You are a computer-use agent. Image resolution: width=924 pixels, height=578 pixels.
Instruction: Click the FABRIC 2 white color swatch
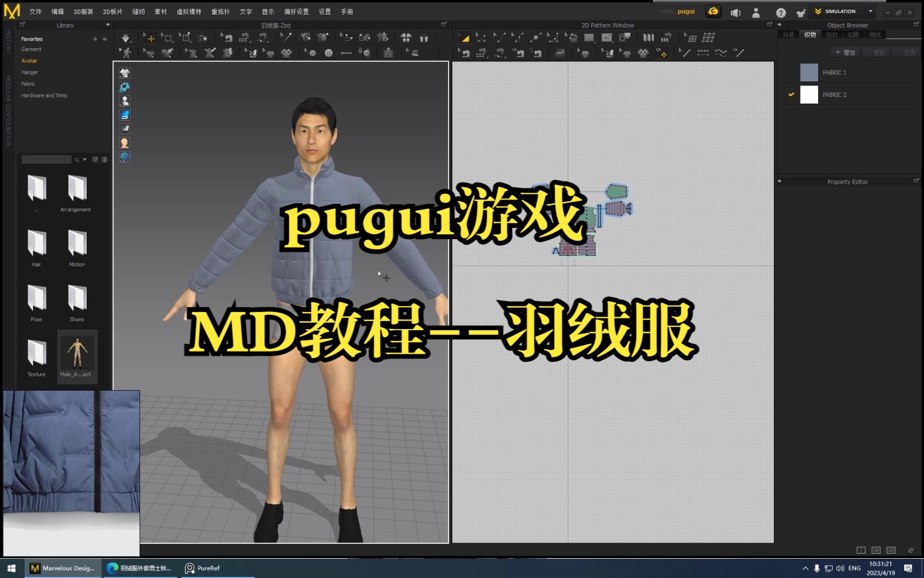[809, 95]
